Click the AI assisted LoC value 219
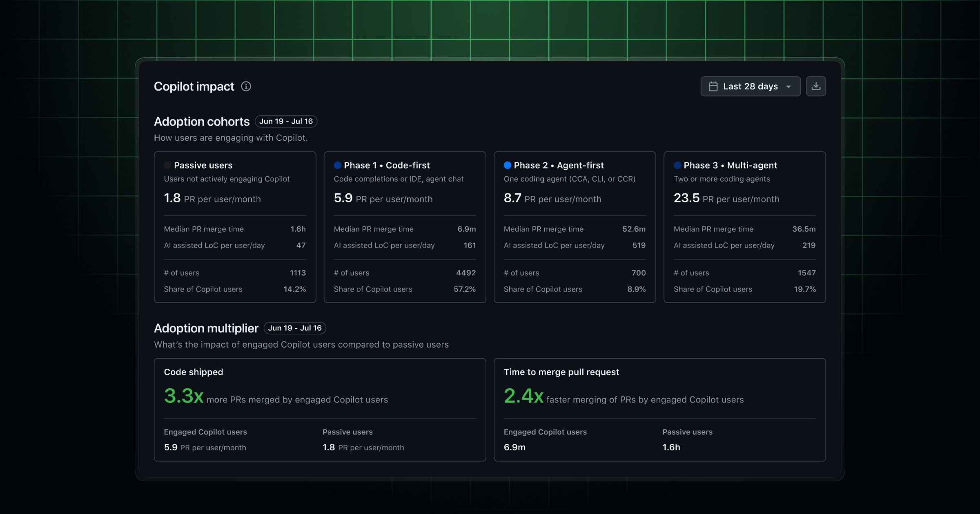980x514 pixels. pos(809,246)
